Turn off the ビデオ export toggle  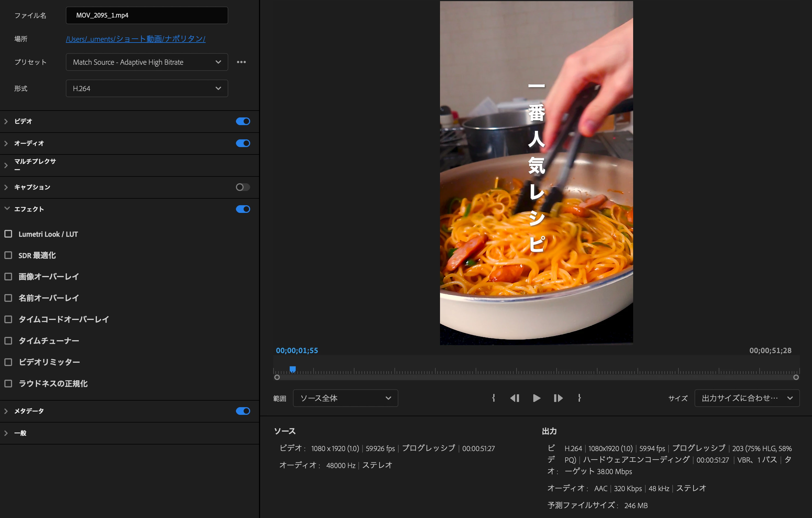[x=243, y=121]
